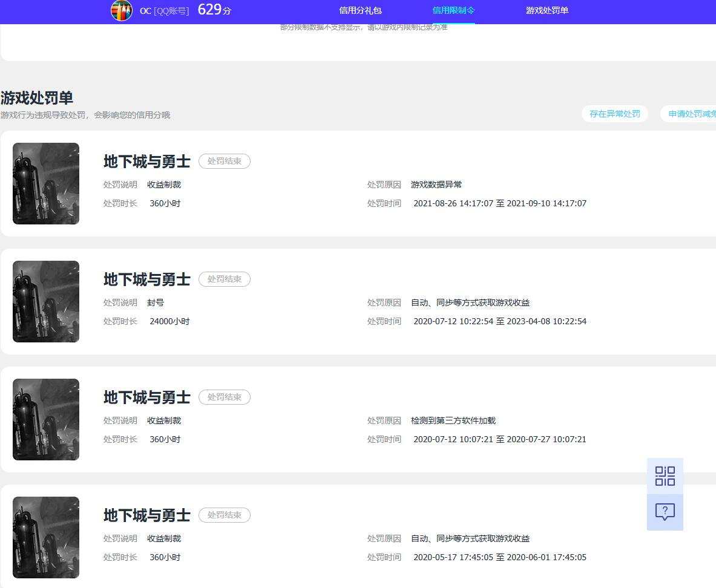716x588 pixels.
Task: Click 地下城与勇士 title of 游戏数据异常 record
Action: pos(147,161)
